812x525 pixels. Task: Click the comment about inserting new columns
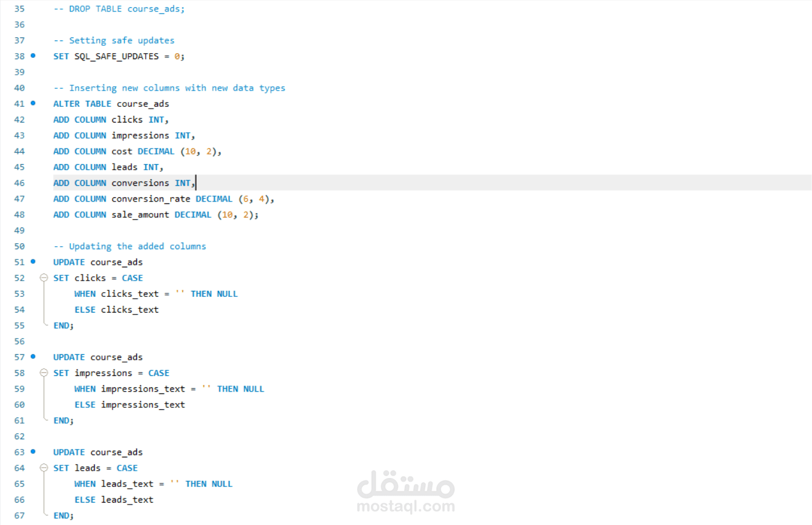point(170,88)
